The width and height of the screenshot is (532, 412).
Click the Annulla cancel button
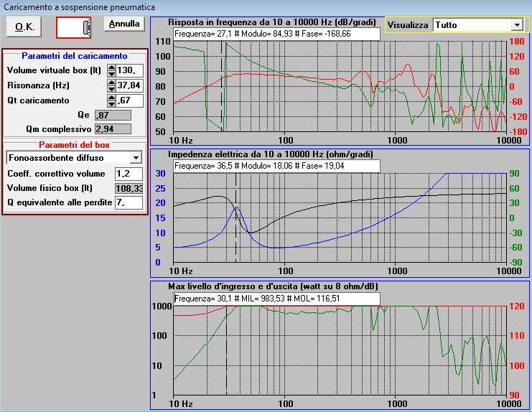[x=123, y=24]
